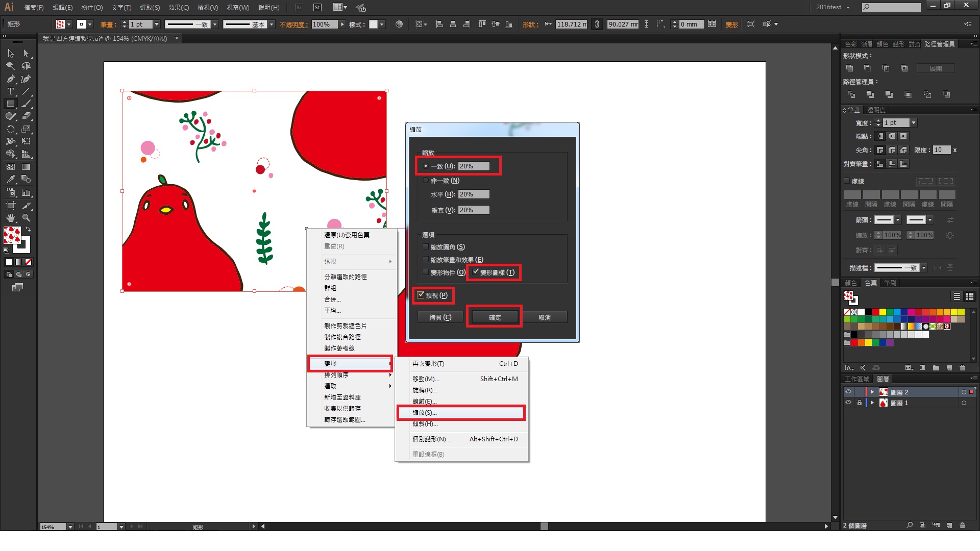The image size is (980, 551).
Task: Expand the 圖層 1 layer disclosure triangle
Action: [872, 403]
